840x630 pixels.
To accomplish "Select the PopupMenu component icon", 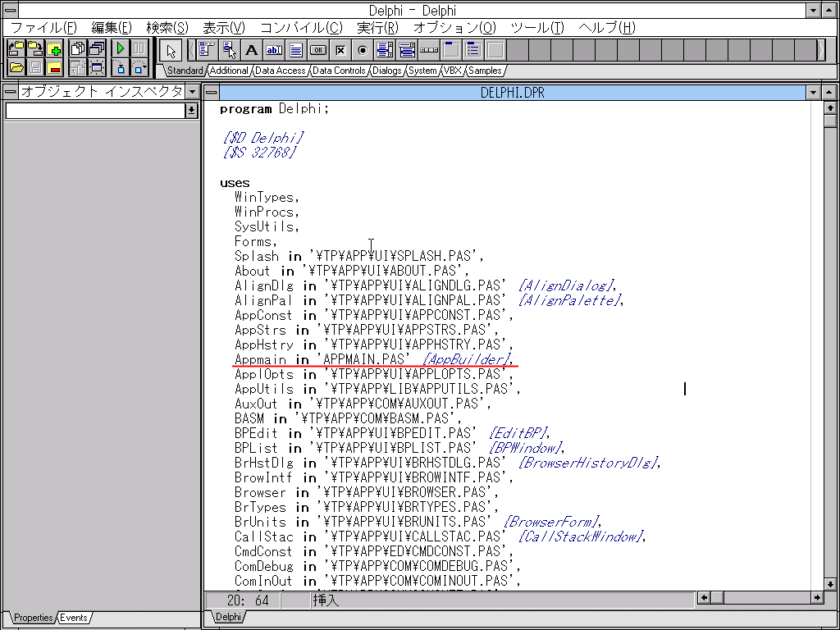I will tap(230, 50).
